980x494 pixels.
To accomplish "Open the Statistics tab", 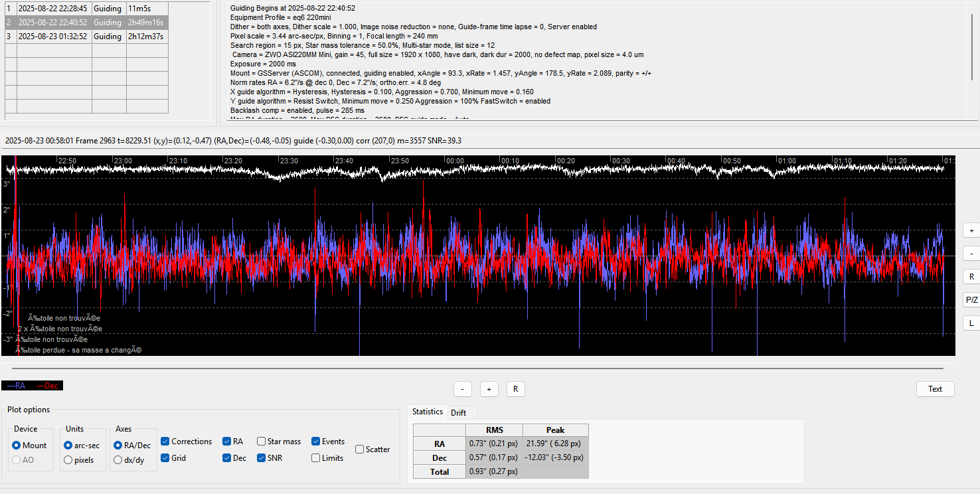I will [428, 412].
